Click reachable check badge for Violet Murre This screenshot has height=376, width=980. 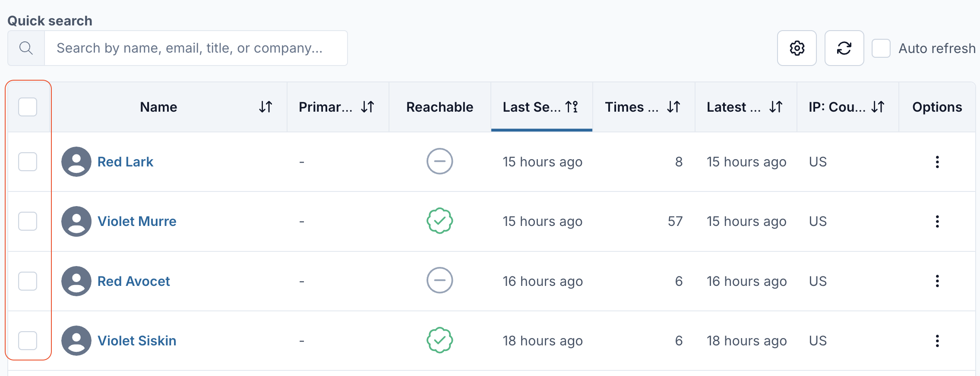439,221
